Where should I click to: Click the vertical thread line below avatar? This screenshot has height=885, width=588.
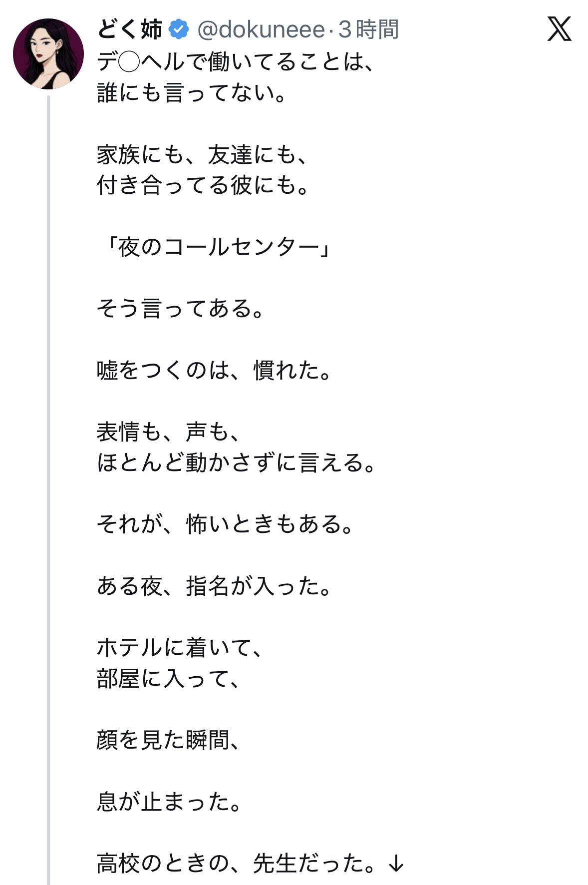point(48,449)
